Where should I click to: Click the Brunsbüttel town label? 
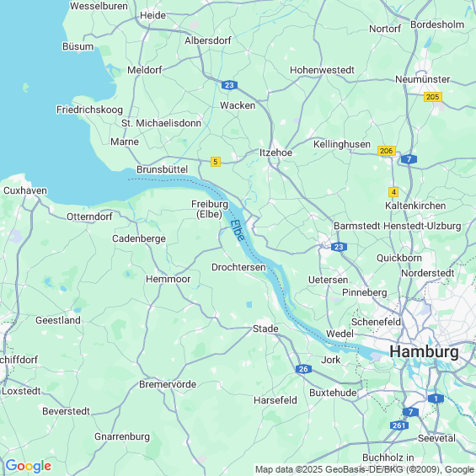coord(162,169)
